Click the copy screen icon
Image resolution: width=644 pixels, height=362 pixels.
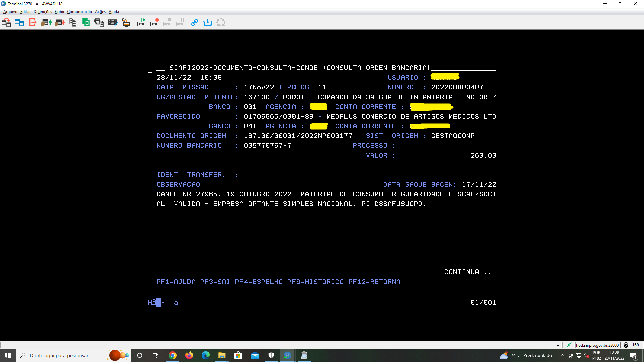[x=73, y=23]
